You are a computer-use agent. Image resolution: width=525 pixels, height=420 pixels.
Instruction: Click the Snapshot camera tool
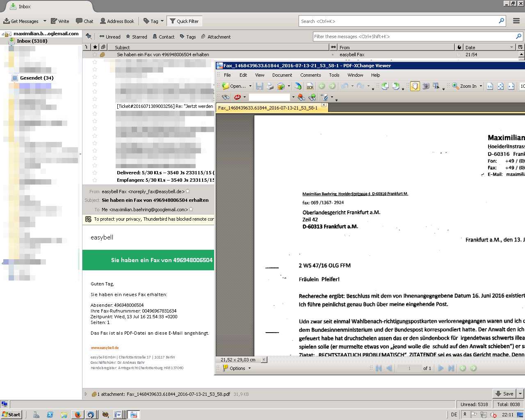pyautogui.click(x=426, y=86)
